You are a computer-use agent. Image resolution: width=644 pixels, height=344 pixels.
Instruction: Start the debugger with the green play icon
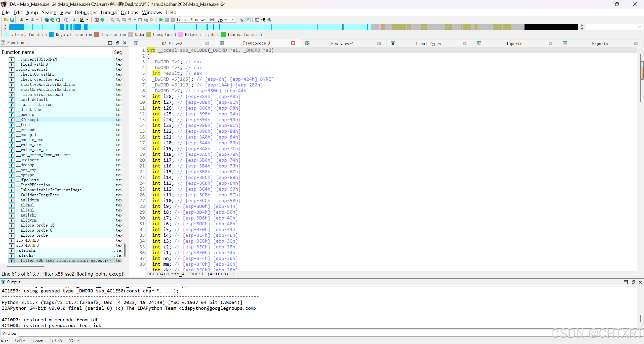(161, 20)
